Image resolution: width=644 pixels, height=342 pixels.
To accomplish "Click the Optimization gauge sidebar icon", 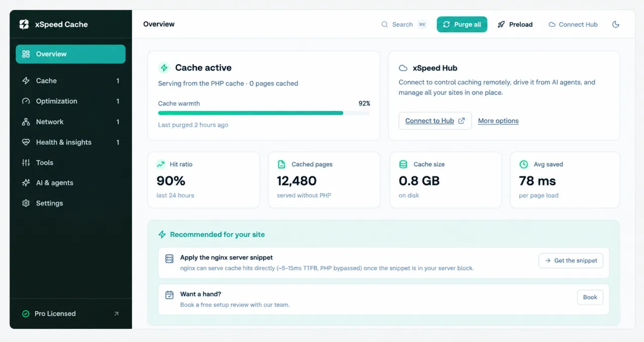I will tap(26, 101).
